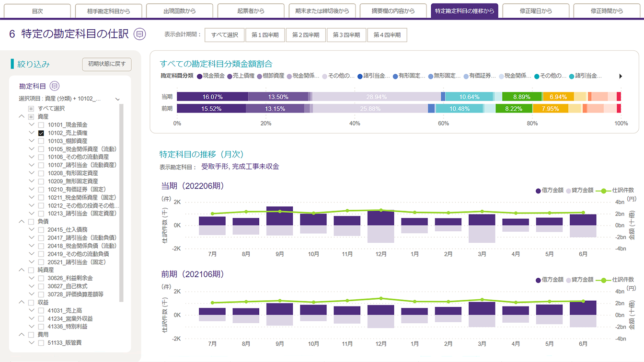
Task: Expand the 10210_有価証券（固定） row chevron
Action: tap(32, 190)
